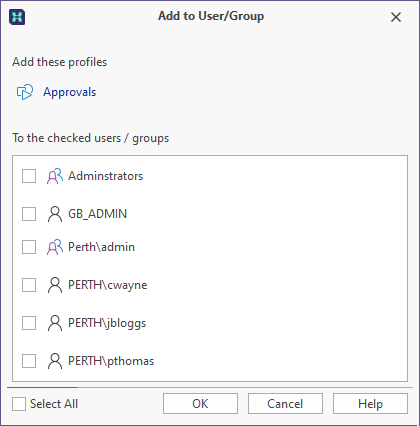420x426 pixels.
Task: Click the Cancel button
Action: point(285,404)
